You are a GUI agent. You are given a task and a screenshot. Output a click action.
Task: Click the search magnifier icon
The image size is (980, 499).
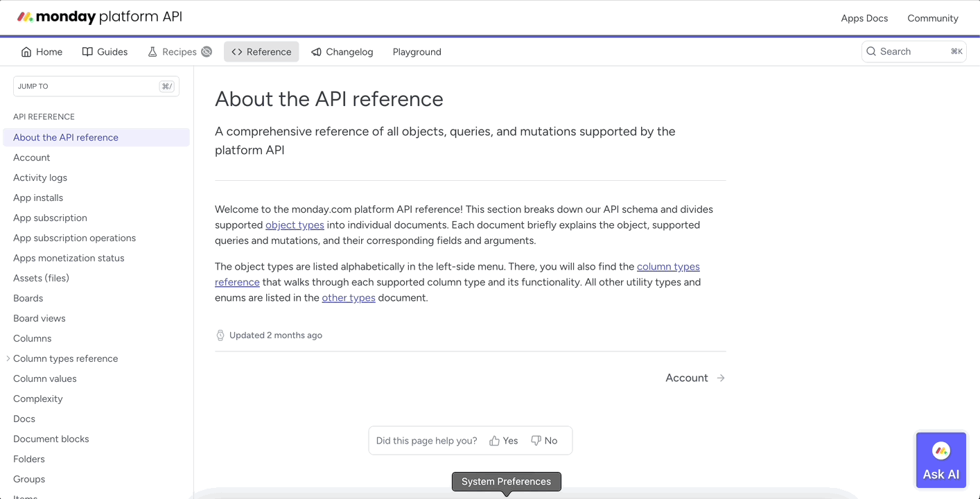point(871,51)
